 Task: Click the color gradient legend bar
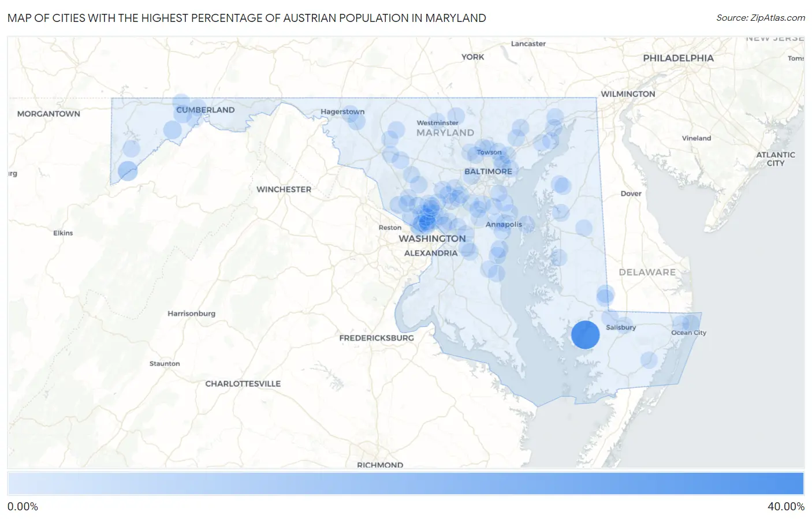point(406,484)
